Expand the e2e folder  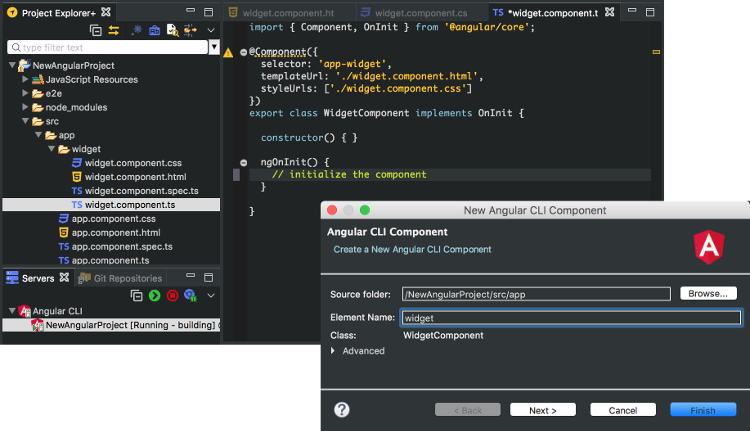tap(25, 93)
